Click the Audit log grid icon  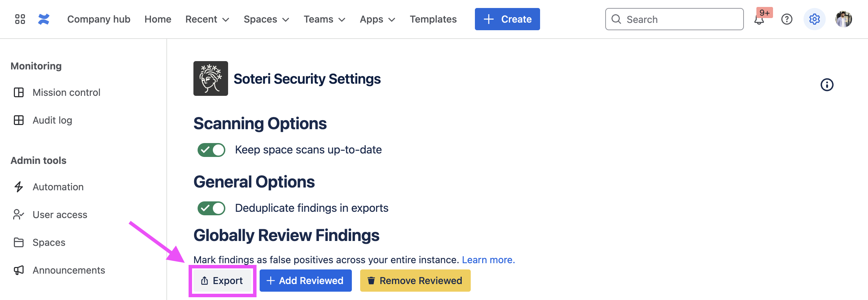[x=19, y=120]
